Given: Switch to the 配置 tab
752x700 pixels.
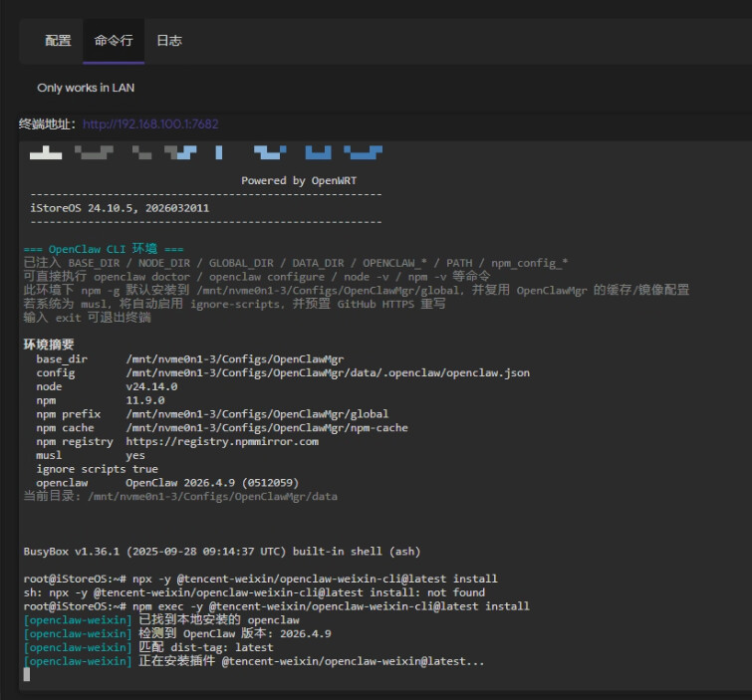Looking at the screenshot, I should [x=58, y=41].
